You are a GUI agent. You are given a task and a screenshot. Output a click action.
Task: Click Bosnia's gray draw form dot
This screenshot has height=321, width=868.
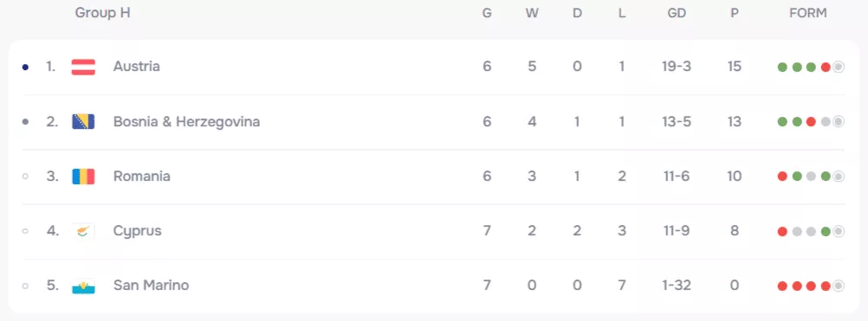(826, 122)
